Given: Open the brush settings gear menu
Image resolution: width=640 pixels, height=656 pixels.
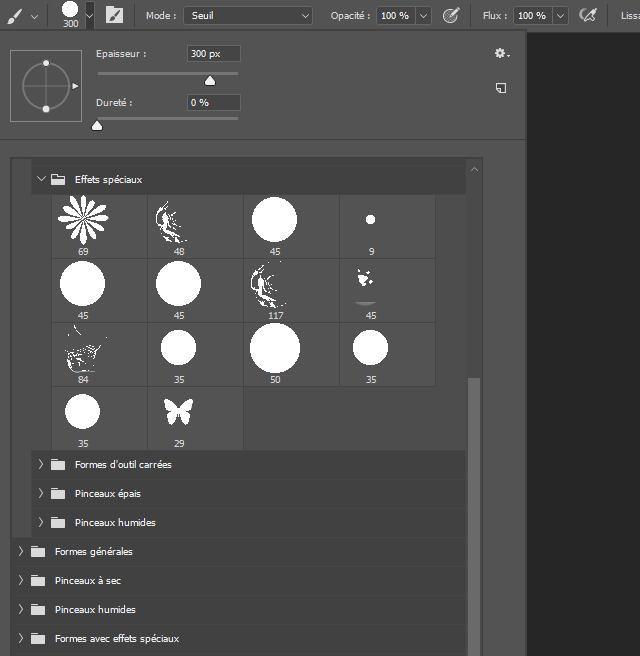Looking at the screenshot, I should tap(501, 54).
